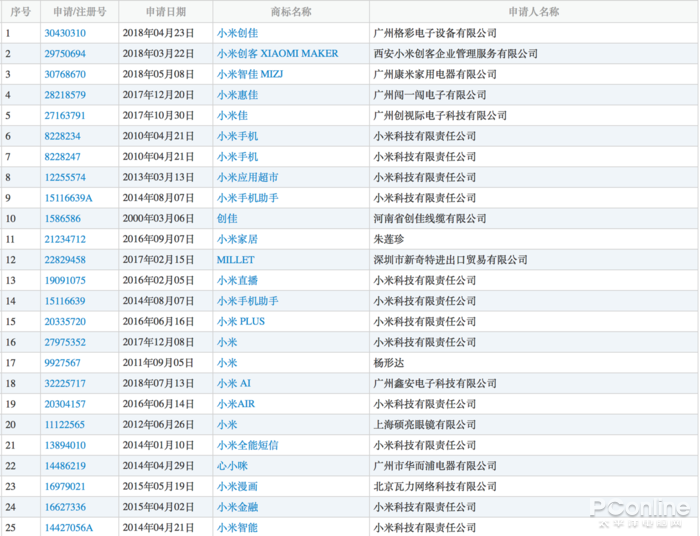Select the date 2000年03月06日

click(x=158, y=219)
